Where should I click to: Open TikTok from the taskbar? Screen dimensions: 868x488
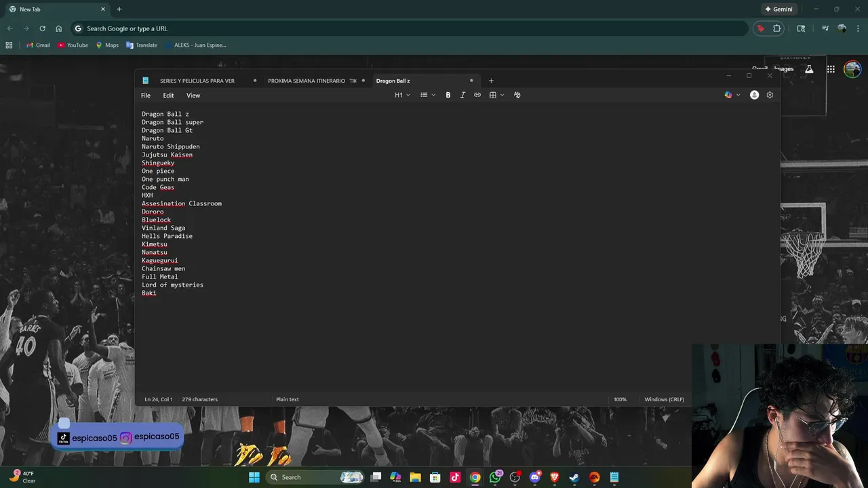455,477
